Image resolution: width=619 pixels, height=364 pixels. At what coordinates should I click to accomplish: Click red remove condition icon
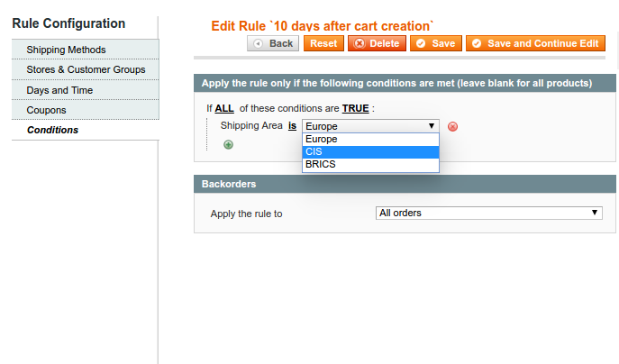click(452, 126)
